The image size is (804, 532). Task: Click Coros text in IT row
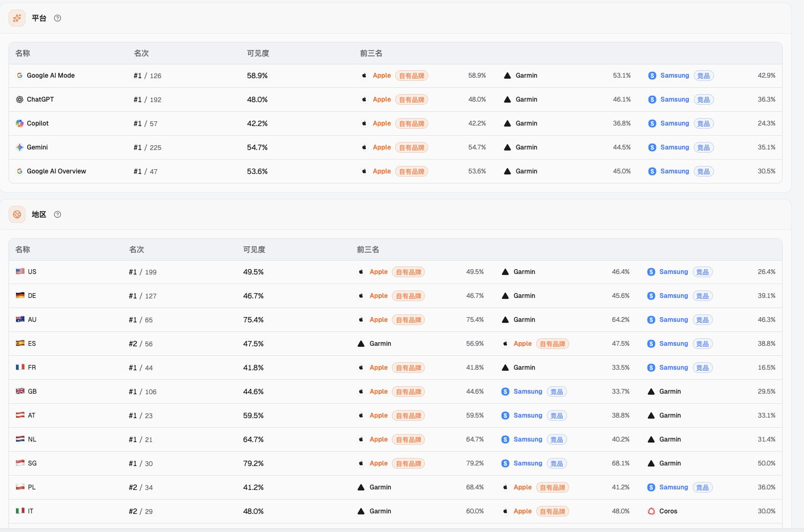[668, 511]
